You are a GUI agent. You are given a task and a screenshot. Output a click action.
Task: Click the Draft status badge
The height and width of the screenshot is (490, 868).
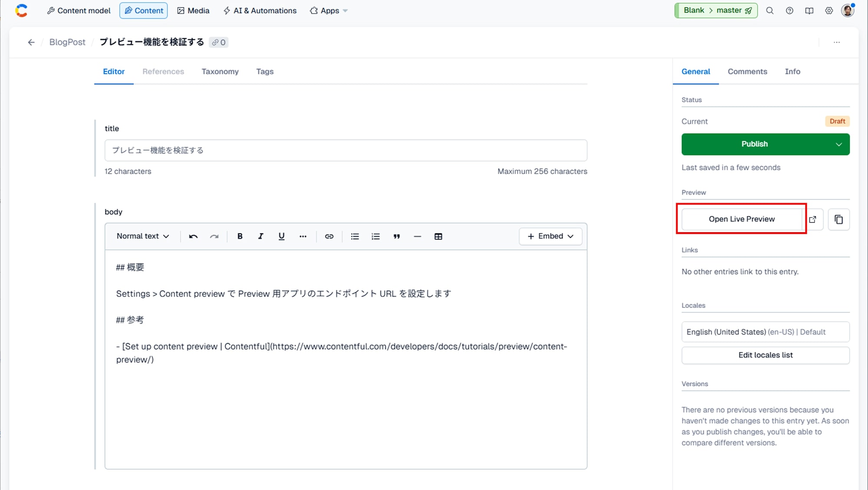coord(837,122)
